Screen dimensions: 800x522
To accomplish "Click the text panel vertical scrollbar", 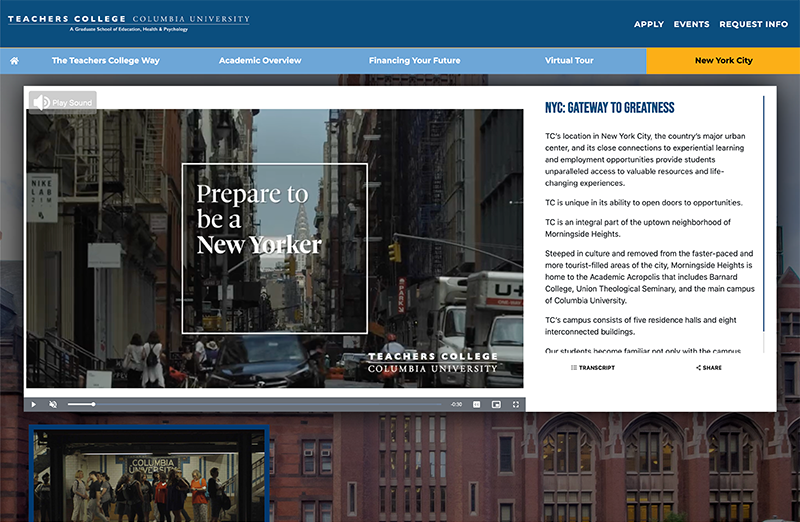I will [764, 213].
